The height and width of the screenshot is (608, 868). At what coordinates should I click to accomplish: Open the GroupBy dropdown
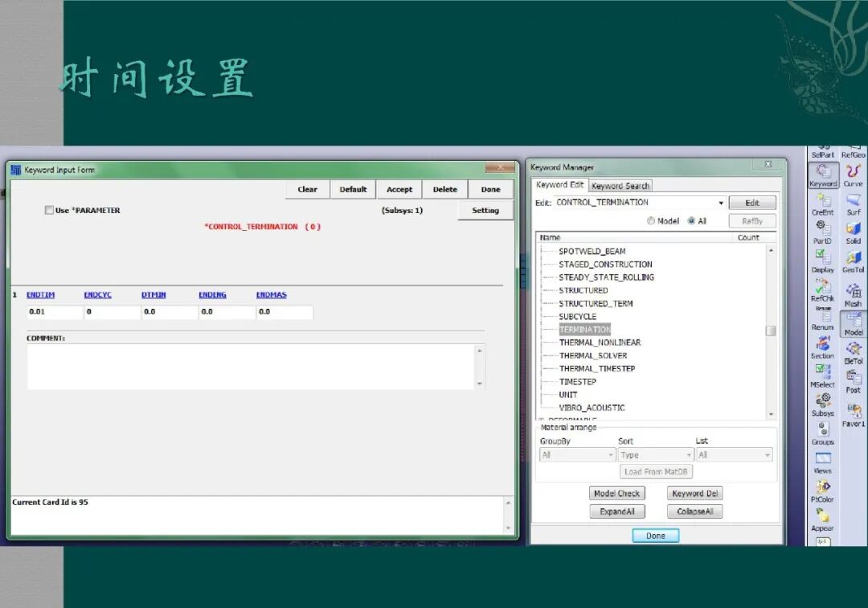click(x=577, y=455)
